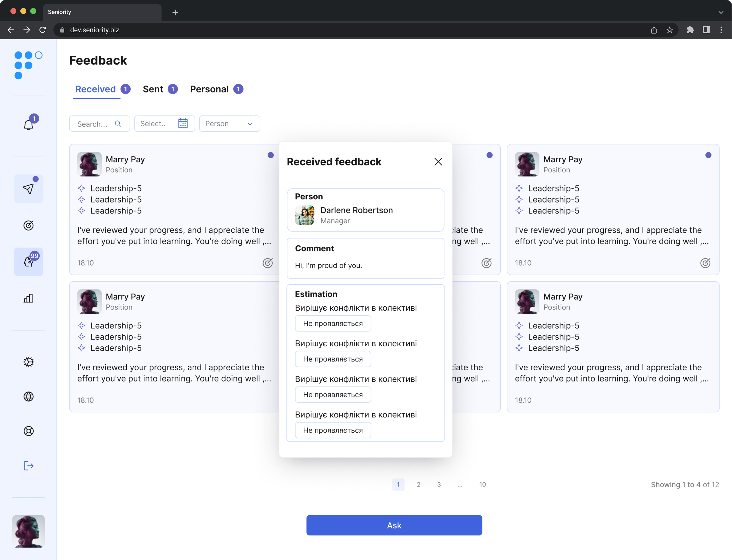This screenshot has width=732, height=560.
Task: Open the notifications bell in the sidebar
Action: (x=29, y=125)
